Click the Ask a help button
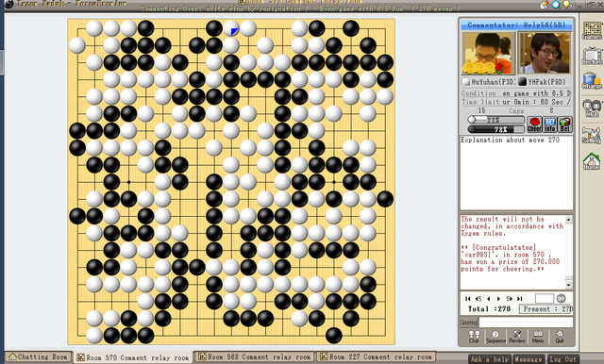Screen dimensions: 604x364 click(490, 359)
